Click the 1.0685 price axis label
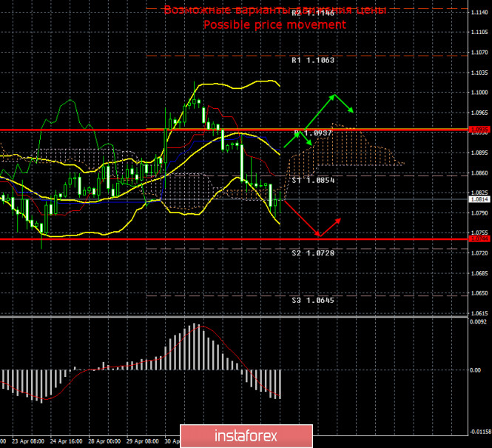The width and height of the screenshot is (492, 448). point(479,273)
